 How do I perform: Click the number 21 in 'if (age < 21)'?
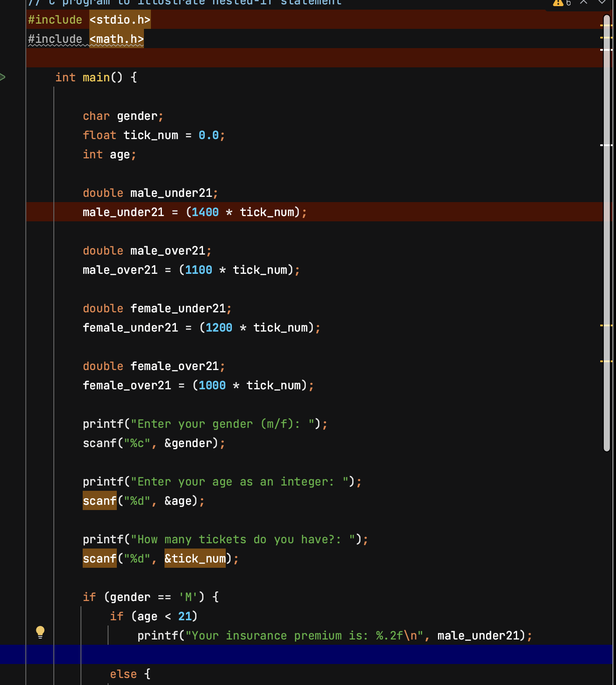(x=185, y=616)
